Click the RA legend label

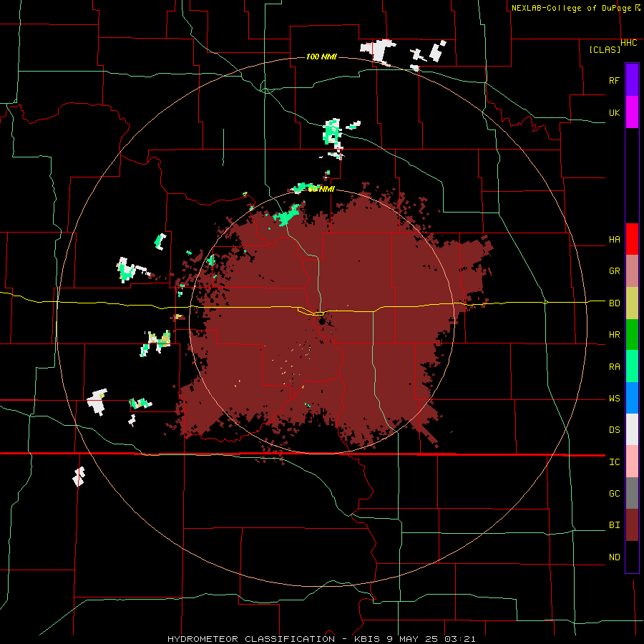click(614, 367)
